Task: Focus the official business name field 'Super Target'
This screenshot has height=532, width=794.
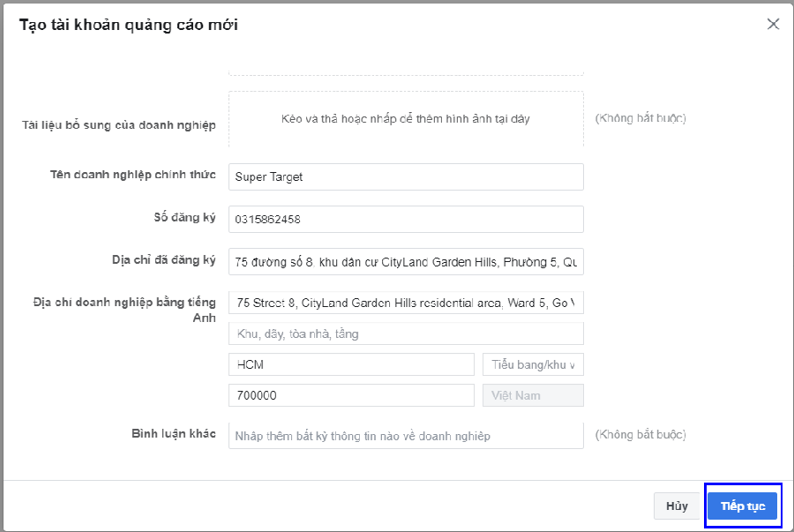Action: tap(406, 176)
